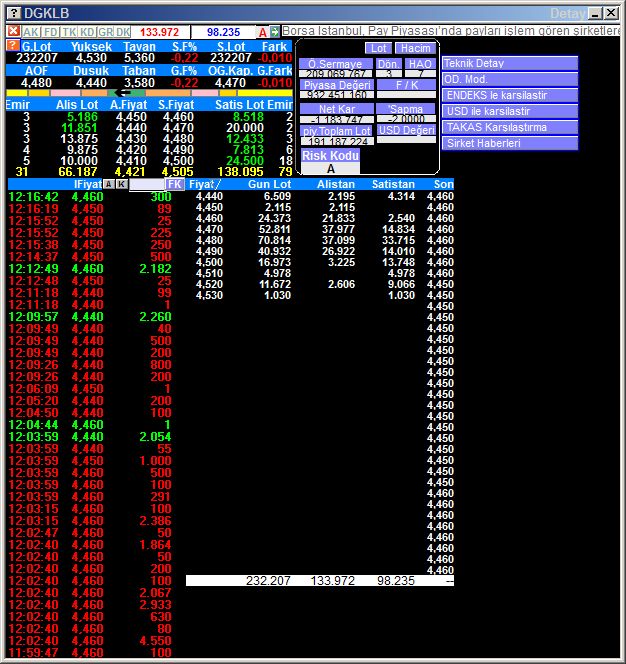
Task: Open the DK toolbar tab
Action: click(122, 32)
